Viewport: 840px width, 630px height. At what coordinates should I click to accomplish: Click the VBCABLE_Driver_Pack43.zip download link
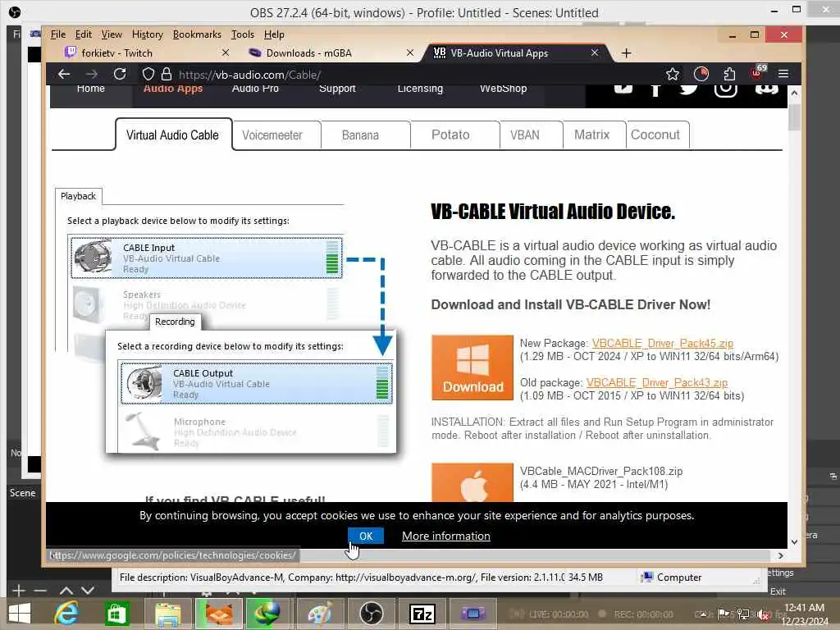coord(657,382)
